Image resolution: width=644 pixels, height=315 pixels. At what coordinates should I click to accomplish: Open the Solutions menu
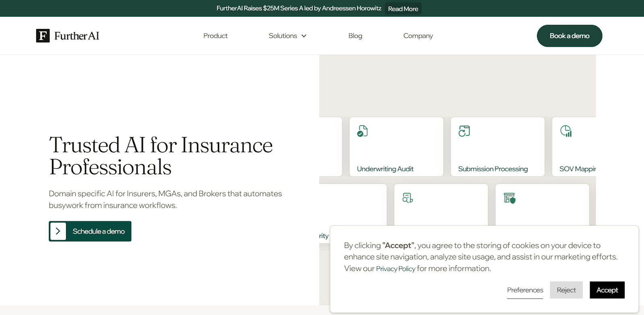click(283, 36)
